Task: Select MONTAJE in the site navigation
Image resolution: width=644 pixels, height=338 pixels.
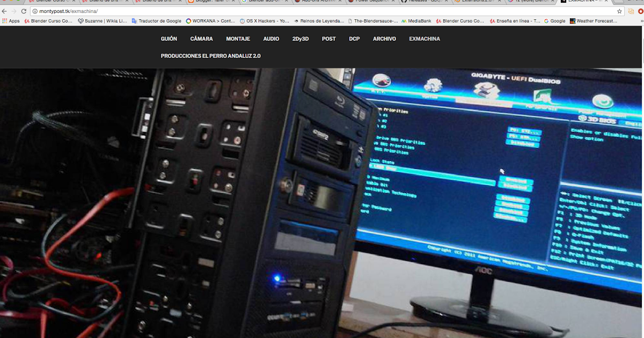Action: (238, 39)
